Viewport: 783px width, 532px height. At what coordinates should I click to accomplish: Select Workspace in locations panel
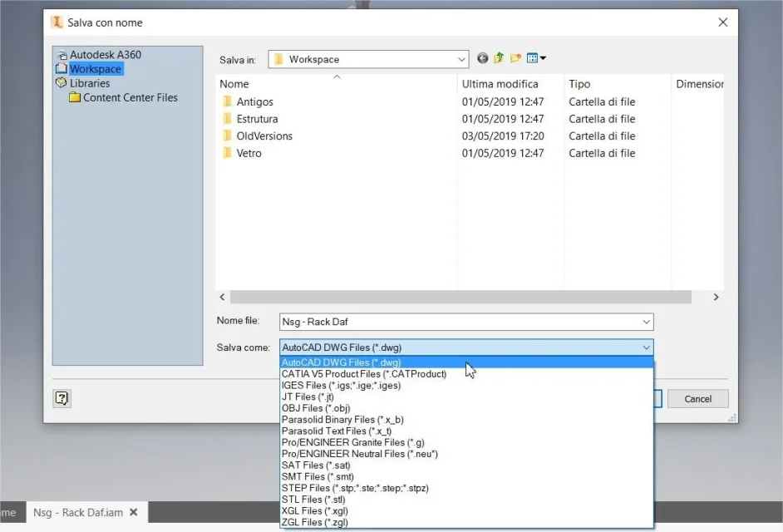(x=95, y=69)
